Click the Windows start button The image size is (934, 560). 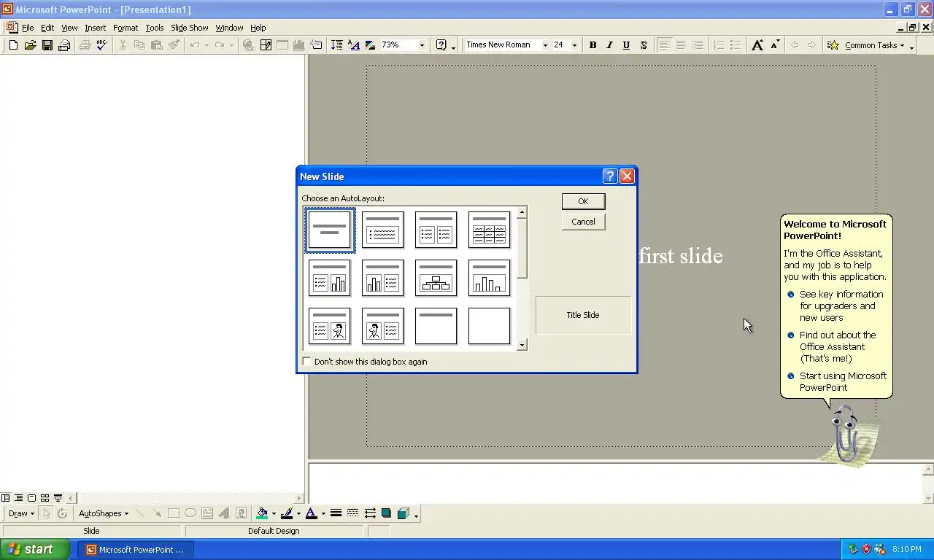[x=34, y=550]
